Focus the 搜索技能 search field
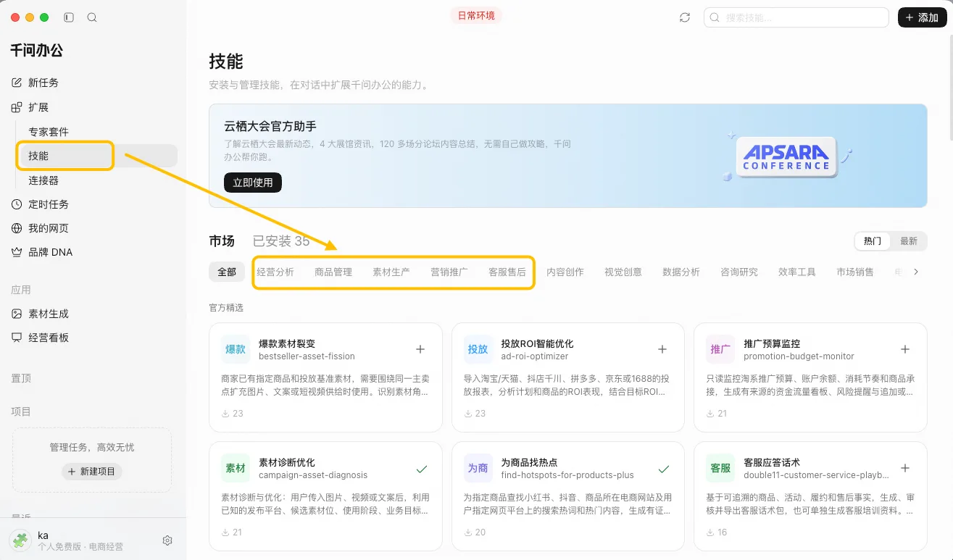The height and width of the screenshot is (560, 953). 796,17
